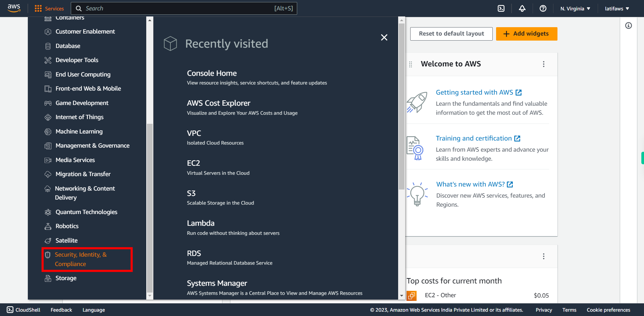Click scroll-down arrow of recently visited panel
Viewport: 644px width, 316px height.
pos(401,296)
